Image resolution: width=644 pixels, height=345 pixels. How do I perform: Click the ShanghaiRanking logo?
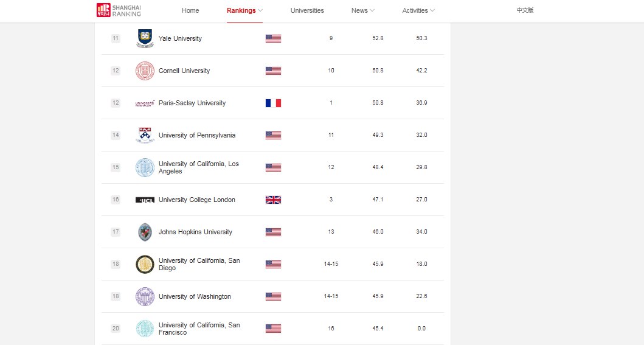tap(119, 10)
